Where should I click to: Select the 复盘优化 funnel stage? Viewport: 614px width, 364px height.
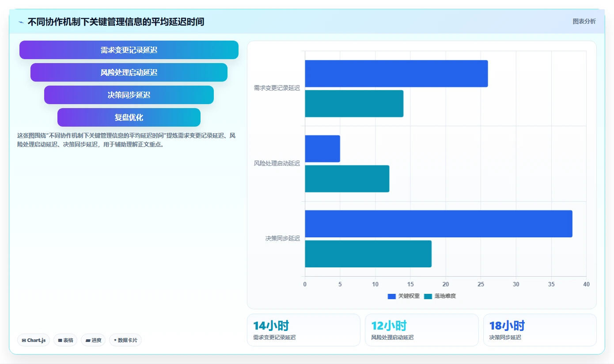129,117
